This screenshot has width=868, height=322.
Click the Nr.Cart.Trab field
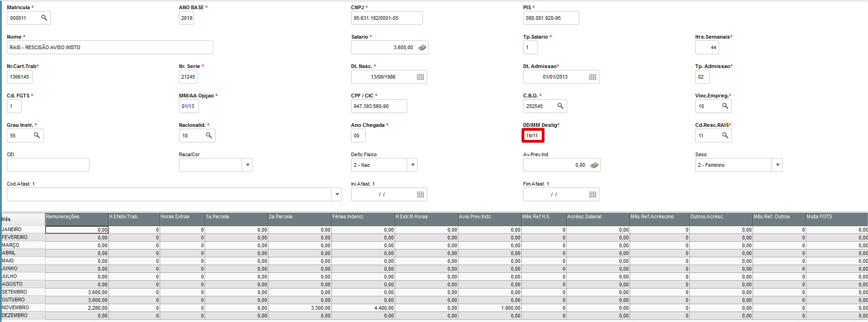coord(19,77)
